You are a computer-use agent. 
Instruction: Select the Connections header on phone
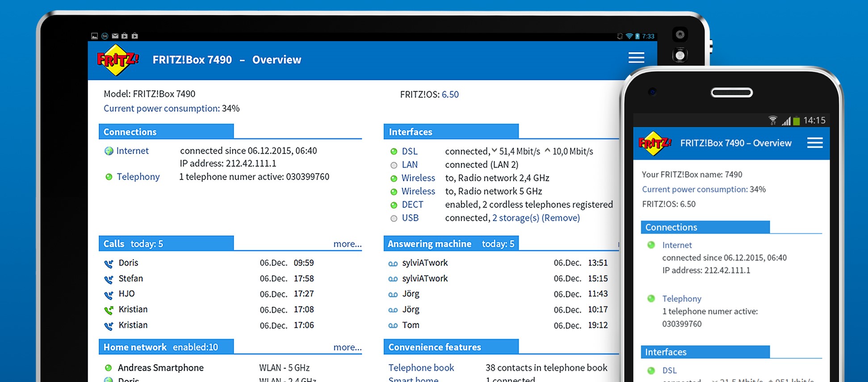coord(705,227)
